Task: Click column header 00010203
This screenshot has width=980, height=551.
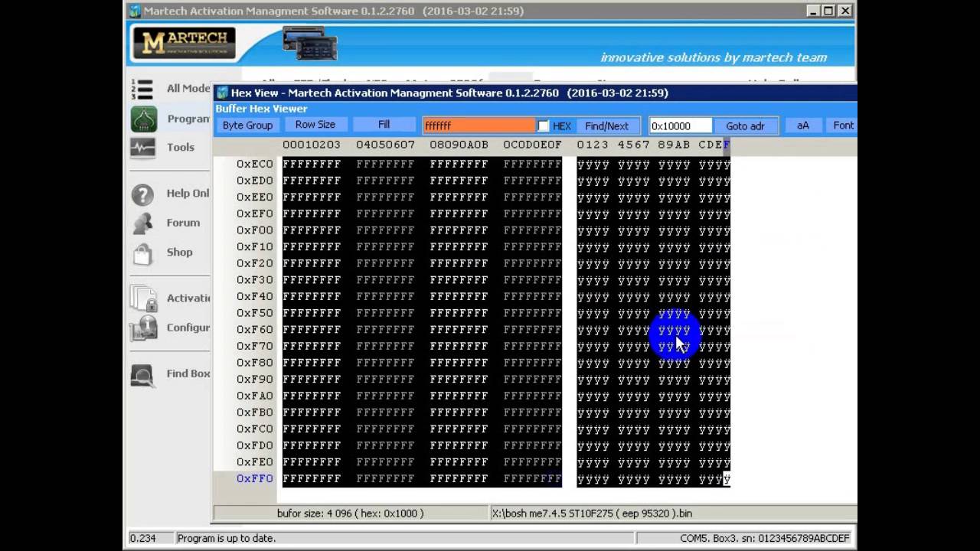Action: coord(312,144)
